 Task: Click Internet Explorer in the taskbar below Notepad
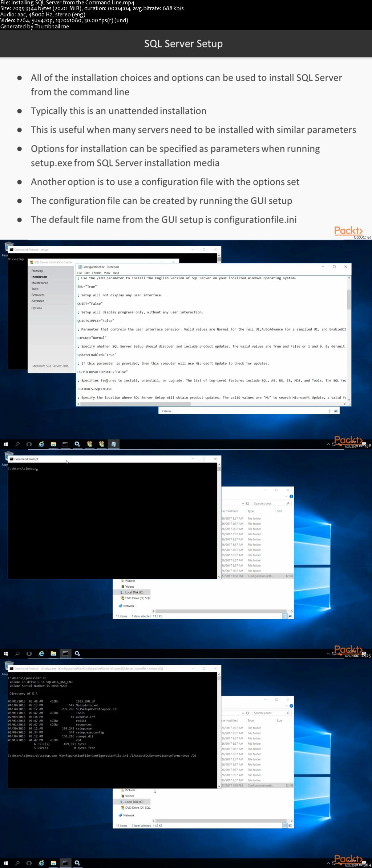click(x=41, y=444)
